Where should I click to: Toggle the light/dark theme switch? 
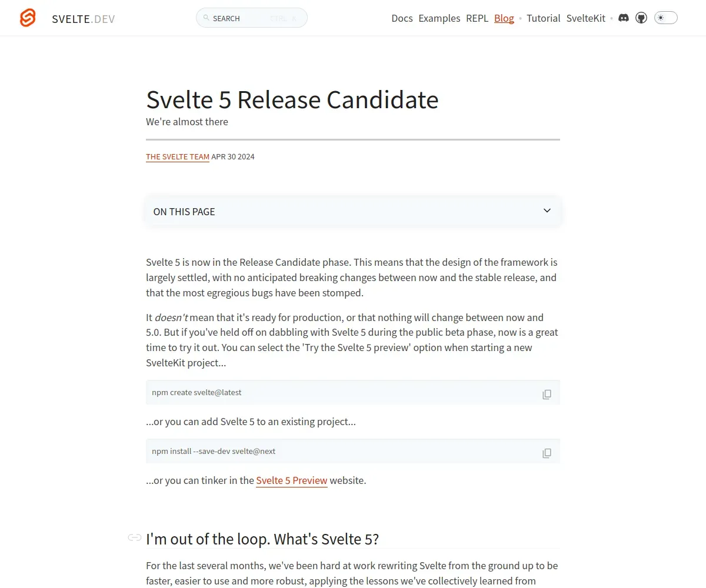click(665, 18)
